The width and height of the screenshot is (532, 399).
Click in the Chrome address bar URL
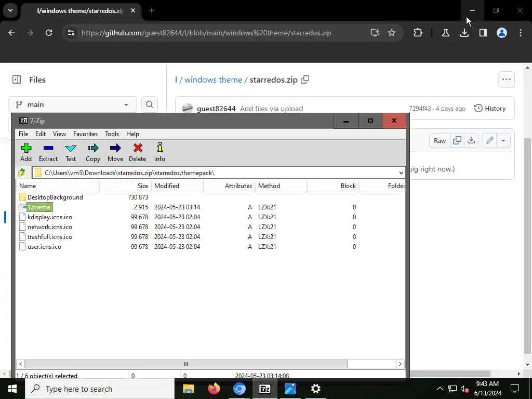click(x=206, y=33)
